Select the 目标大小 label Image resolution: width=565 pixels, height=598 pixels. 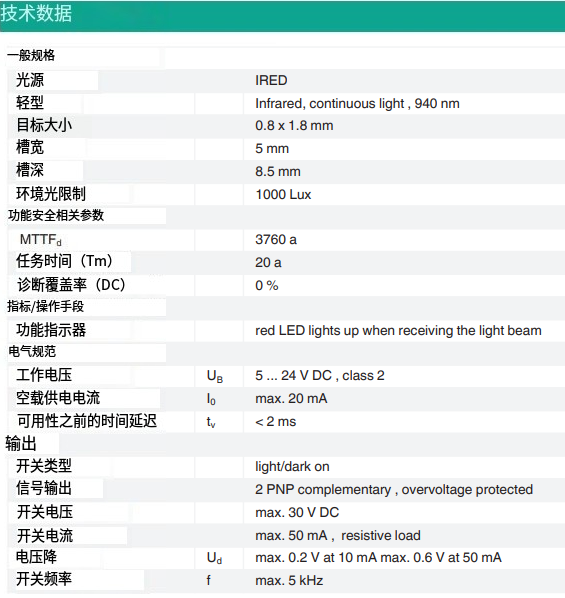pos(44,125)
